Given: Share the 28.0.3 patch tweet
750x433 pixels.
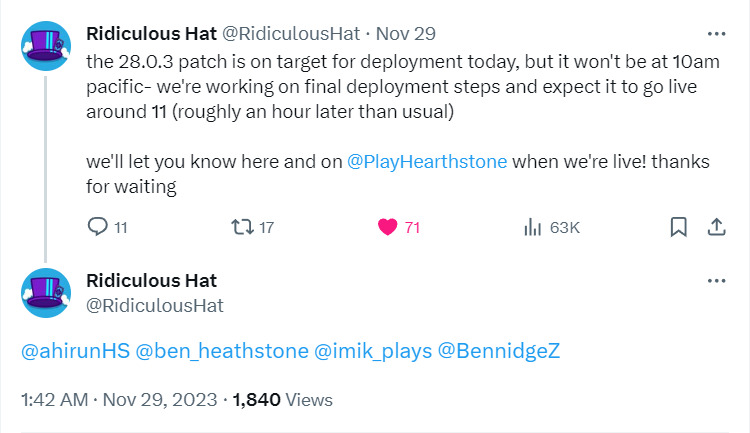Looking at the screenshot, I should (717, 227).
